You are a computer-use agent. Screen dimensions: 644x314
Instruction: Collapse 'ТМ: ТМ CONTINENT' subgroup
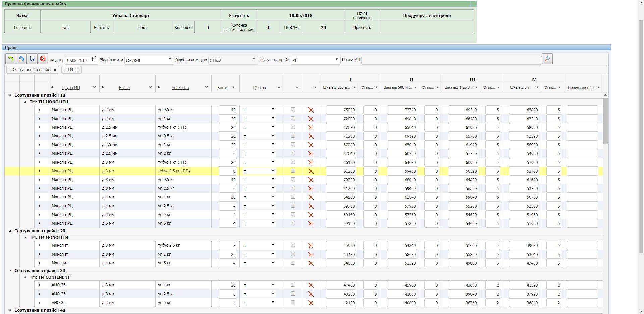pyautogui.click(x=25, y=277)
